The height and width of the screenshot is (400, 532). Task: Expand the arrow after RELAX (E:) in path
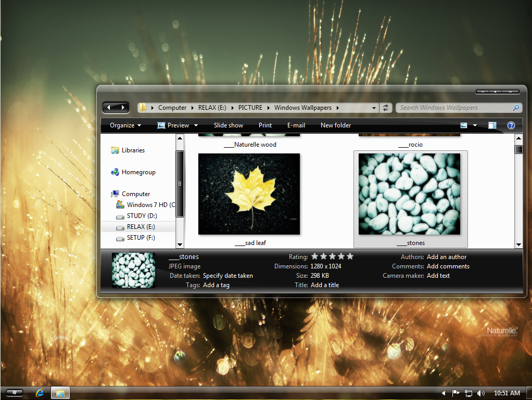232,108
